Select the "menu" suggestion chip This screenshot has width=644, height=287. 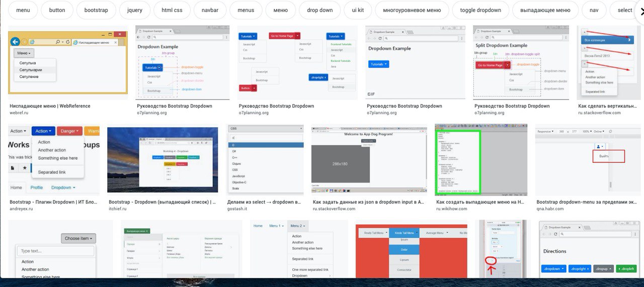23,10
